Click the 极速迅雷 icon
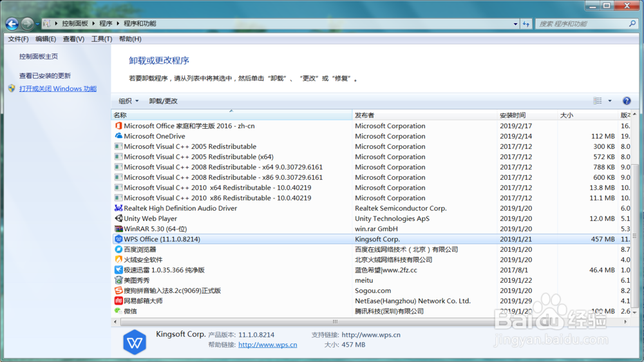This screenshot has width=644, height=362. (x=118, y=269)
